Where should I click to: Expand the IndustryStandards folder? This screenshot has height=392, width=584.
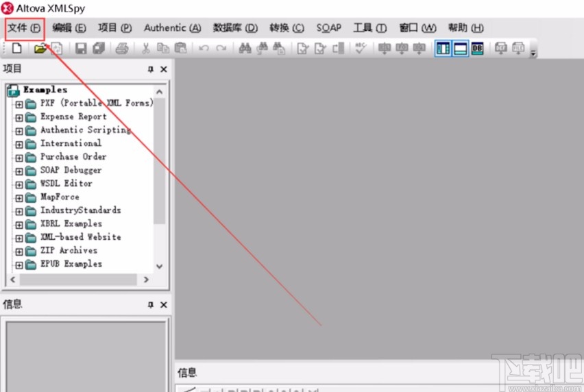click(19, 212)
